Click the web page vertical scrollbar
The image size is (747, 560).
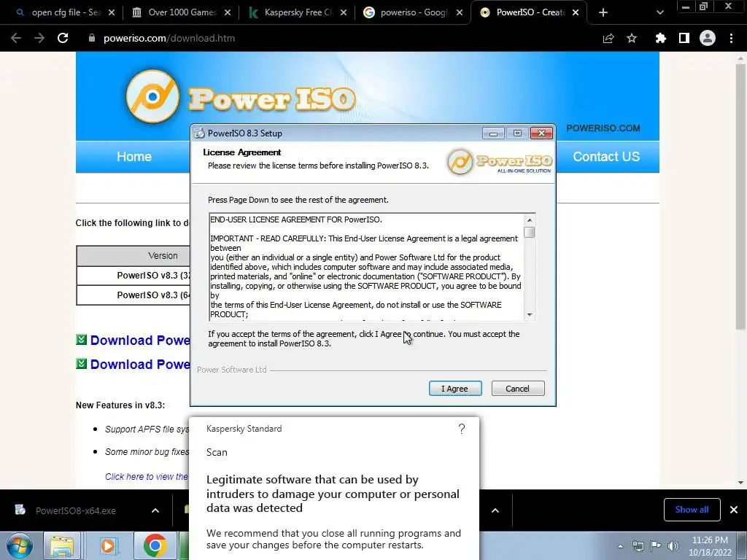[740, 195]
